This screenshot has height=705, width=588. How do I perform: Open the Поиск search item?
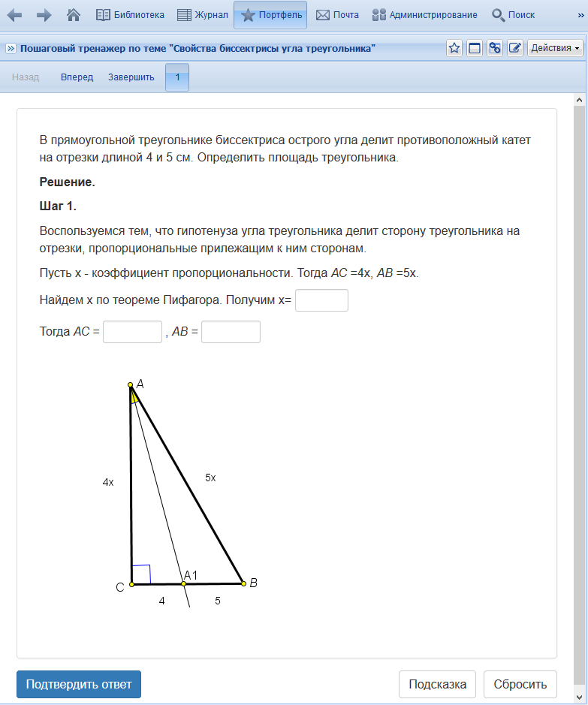[x=513, y=15]
